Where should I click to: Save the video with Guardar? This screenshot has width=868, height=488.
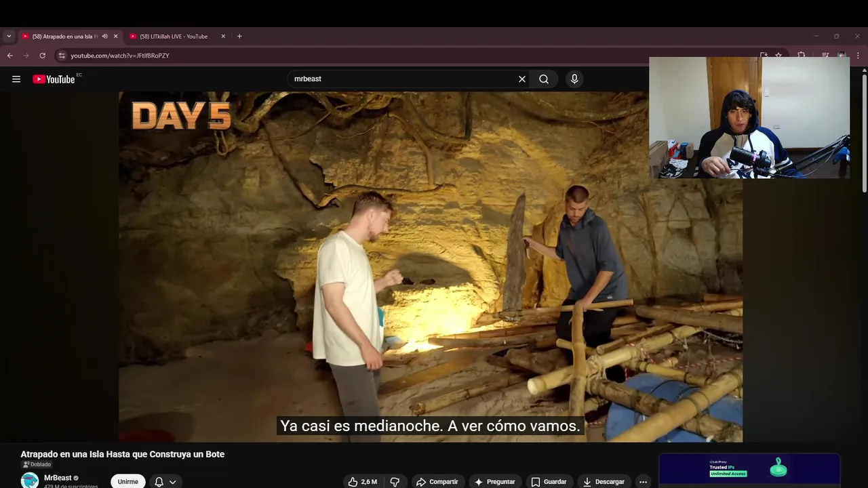[x=549, y=482]
